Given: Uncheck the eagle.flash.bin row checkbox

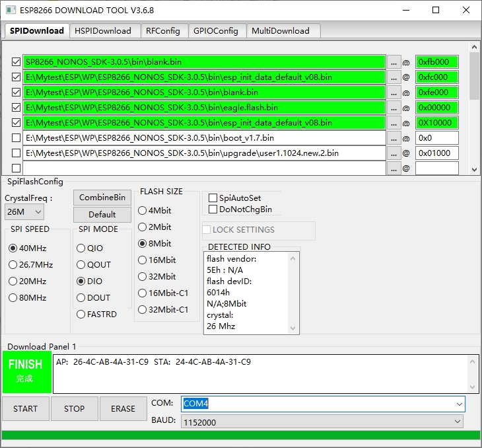Looking at the screenshot, I should [16, 108].
